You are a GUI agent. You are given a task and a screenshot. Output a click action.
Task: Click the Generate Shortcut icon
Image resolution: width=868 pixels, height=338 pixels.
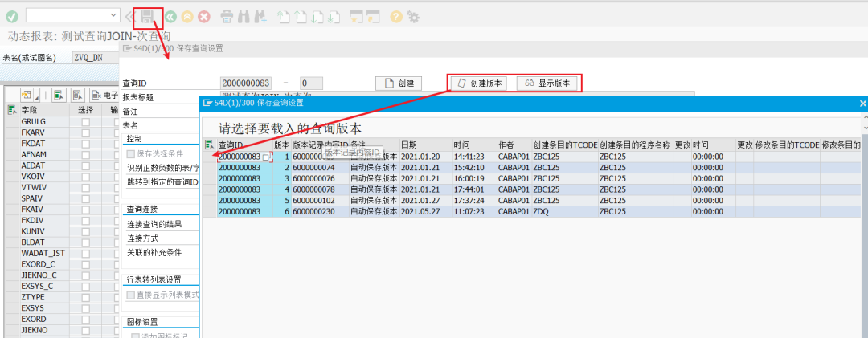pos(373,17)
